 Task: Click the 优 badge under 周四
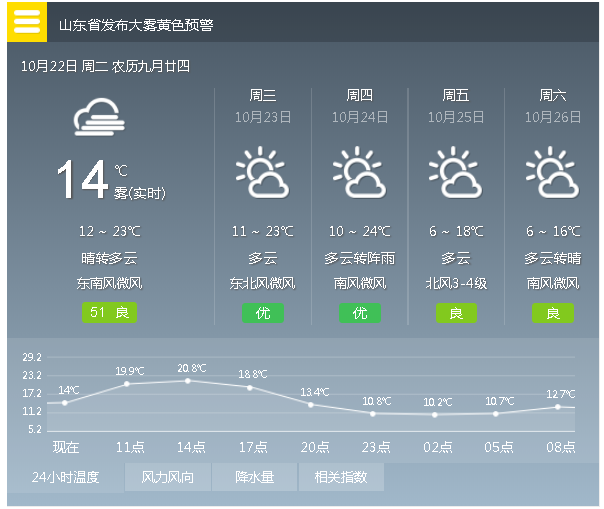click(x=360, y=313)
